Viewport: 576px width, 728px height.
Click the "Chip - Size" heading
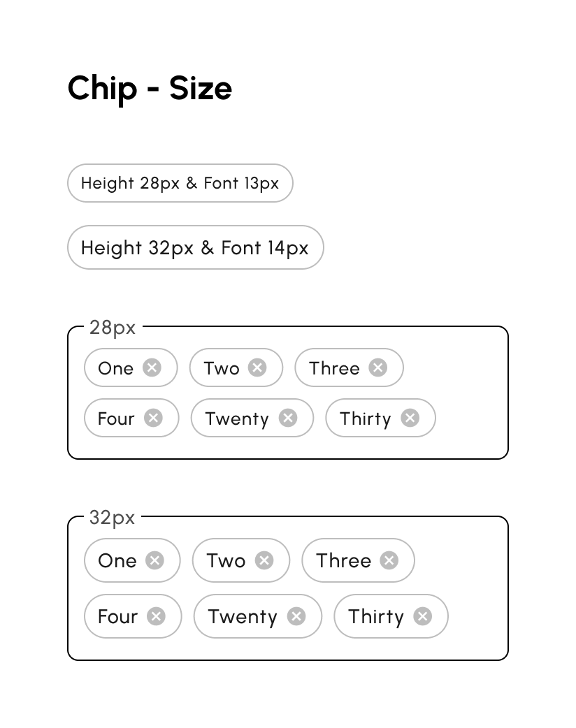pos(150,89)
